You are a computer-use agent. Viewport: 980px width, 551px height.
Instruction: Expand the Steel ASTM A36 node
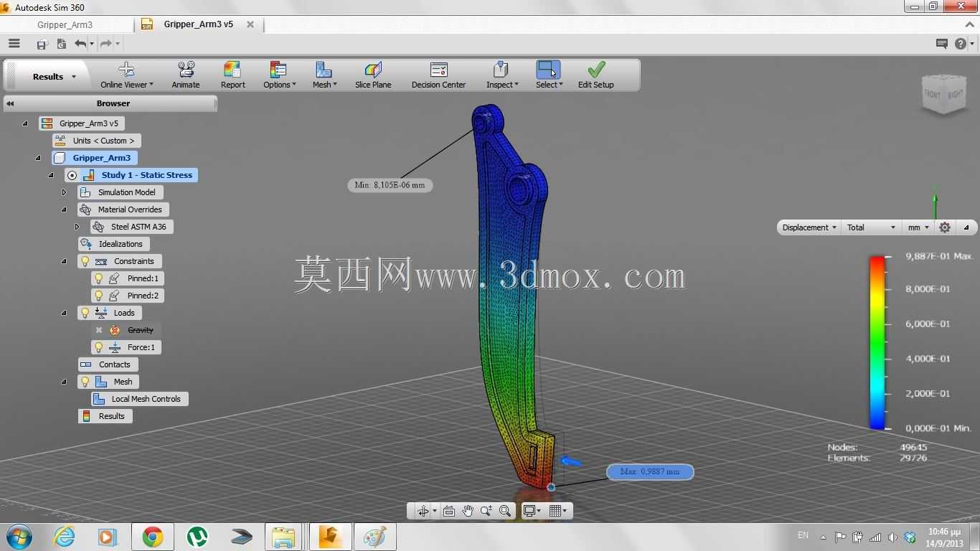[77, 227]
